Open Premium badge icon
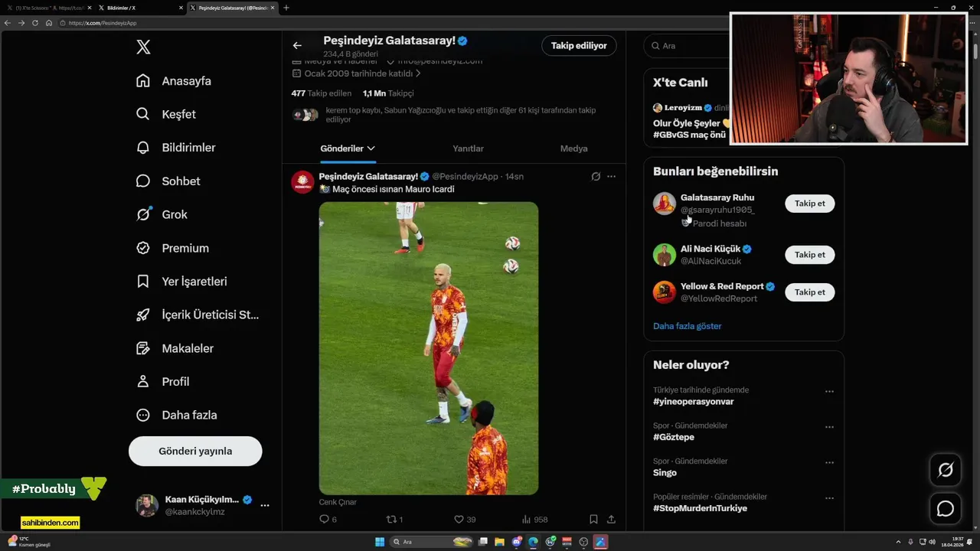 click(143, 248)
